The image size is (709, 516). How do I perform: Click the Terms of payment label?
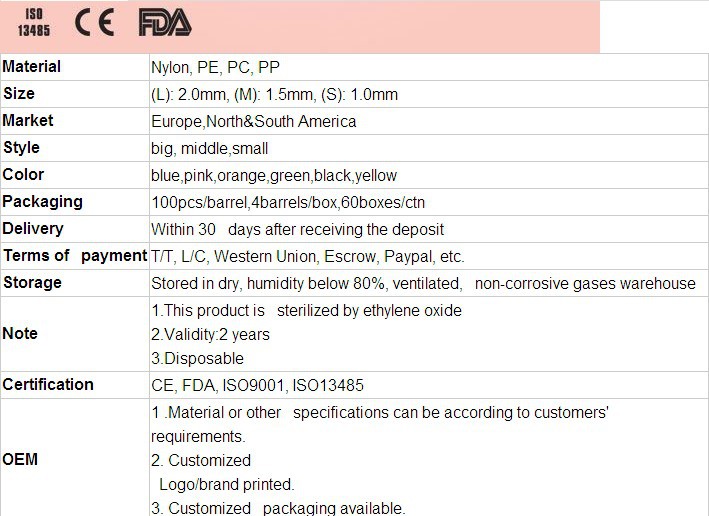coord(75,256)
